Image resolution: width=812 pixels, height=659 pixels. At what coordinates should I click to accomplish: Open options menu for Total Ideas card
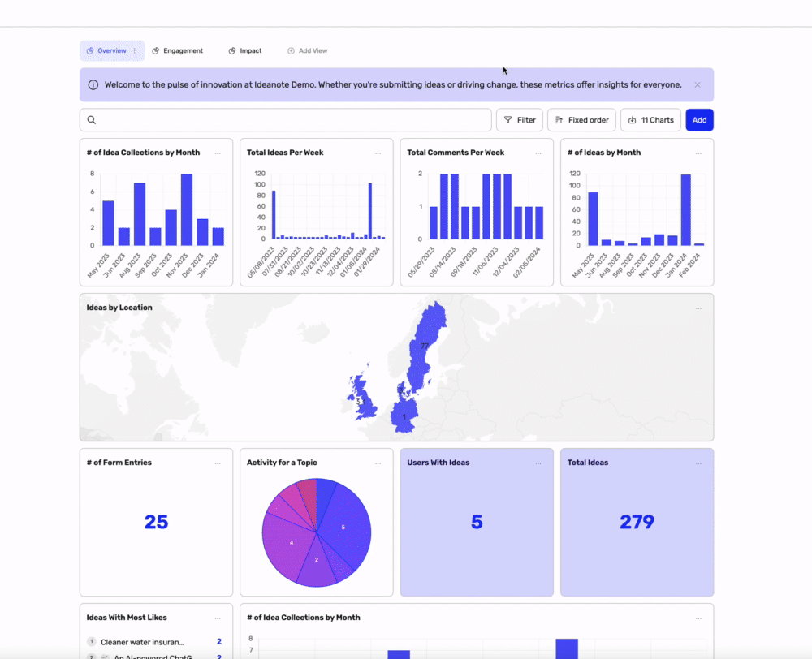[x=698, y=463]
